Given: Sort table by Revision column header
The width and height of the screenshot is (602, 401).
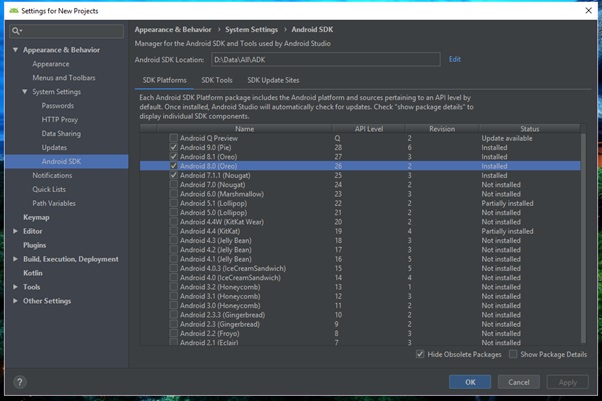Looking at the screenshot, I should pyautogui.click(x=442, y=129).
